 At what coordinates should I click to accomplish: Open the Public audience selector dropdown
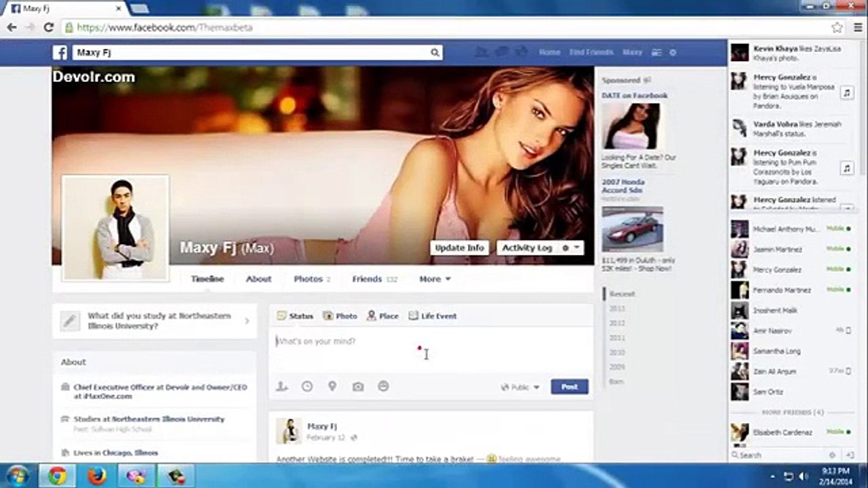pyautogui.click(x=520, y=387)
